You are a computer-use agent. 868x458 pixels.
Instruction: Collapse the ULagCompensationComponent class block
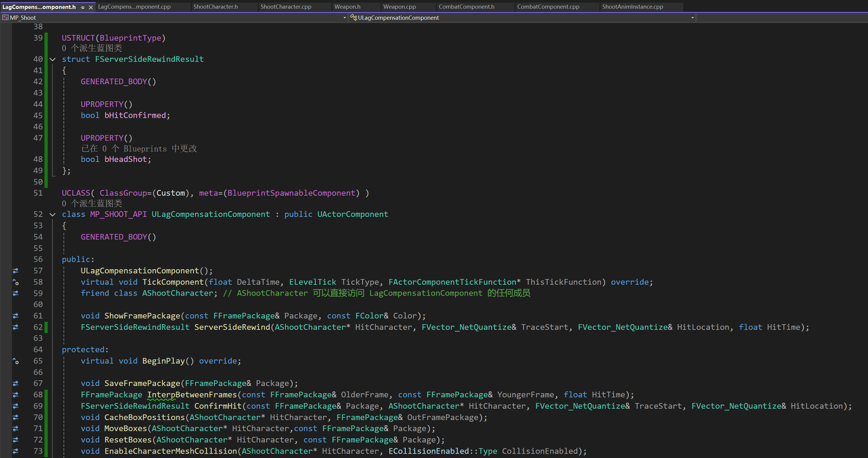53,215
